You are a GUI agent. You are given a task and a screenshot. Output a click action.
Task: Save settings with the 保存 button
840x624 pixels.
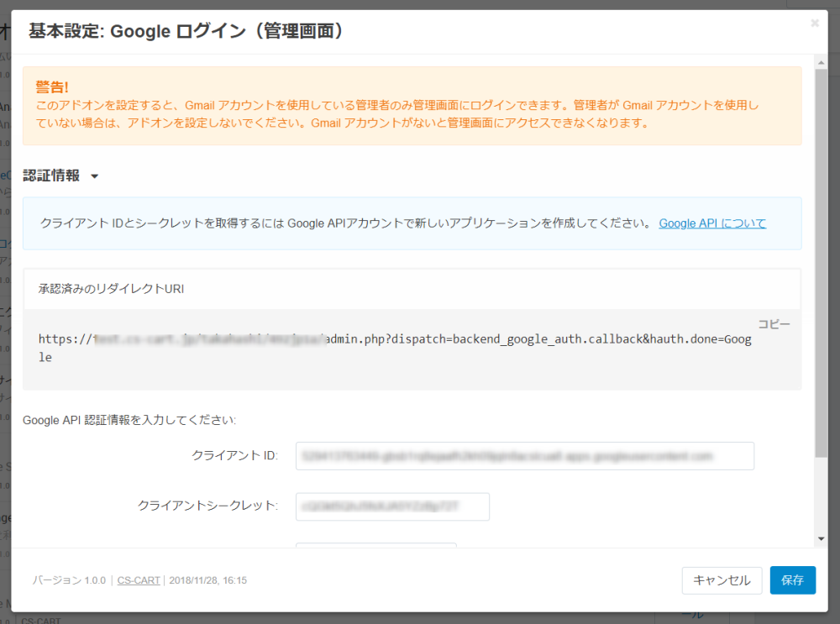(x=792, y=580)
